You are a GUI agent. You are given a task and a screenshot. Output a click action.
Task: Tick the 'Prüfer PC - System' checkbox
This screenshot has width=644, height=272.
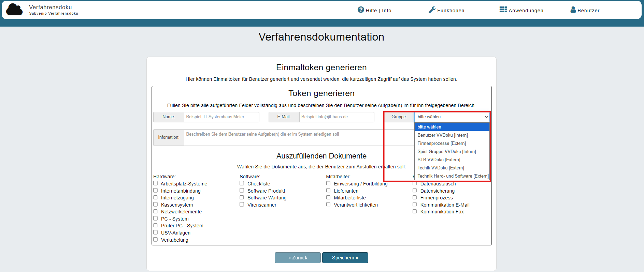[x=156, y=225]
